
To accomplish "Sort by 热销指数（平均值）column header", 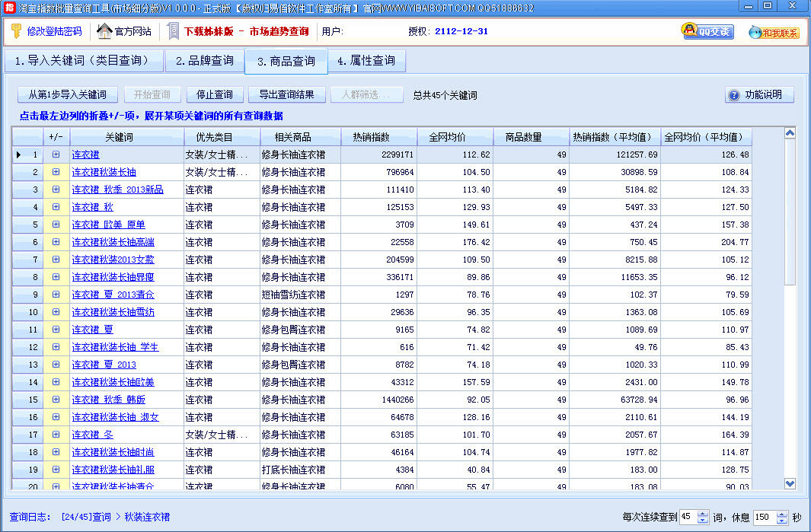I will pos(615,137).
